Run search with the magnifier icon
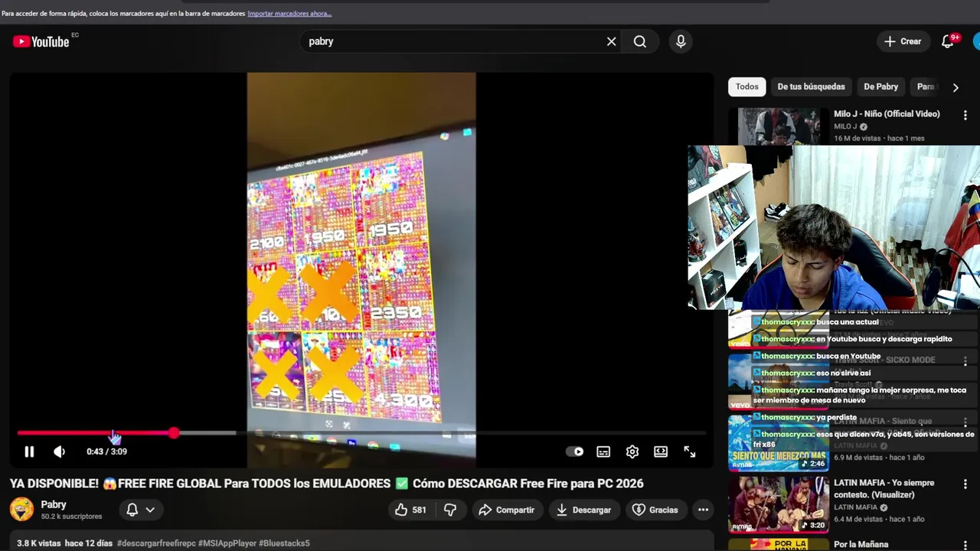The image size is (980, 551). [640, 41]
